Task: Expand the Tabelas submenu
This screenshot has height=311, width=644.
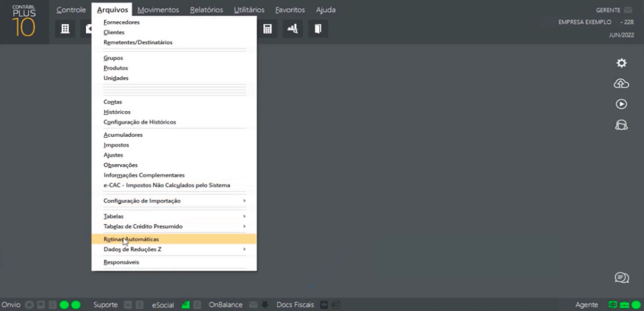Action: click(174, 216)
